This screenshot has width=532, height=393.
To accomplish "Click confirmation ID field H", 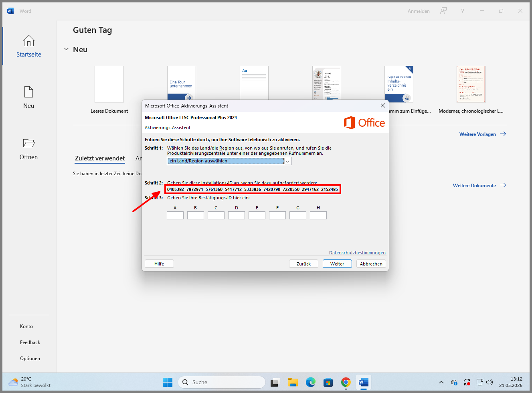I will tap(318, 215).
